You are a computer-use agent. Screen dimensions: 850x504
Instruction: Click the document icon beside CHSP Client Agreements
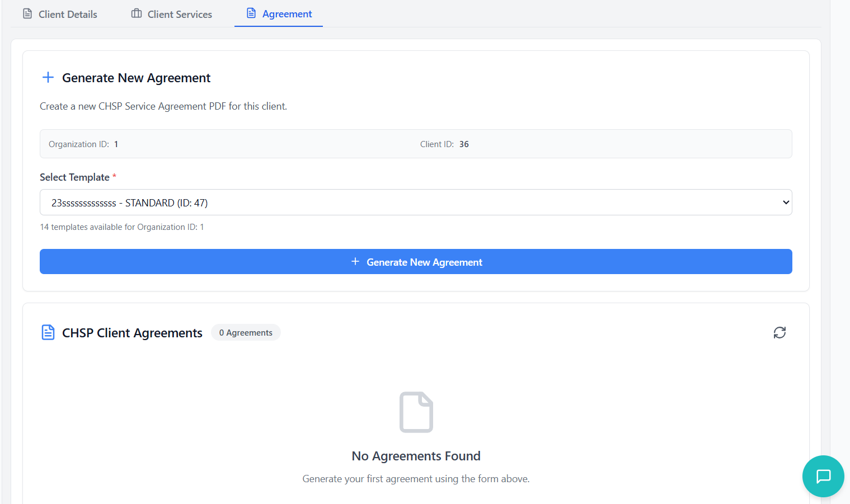[48, 332]
